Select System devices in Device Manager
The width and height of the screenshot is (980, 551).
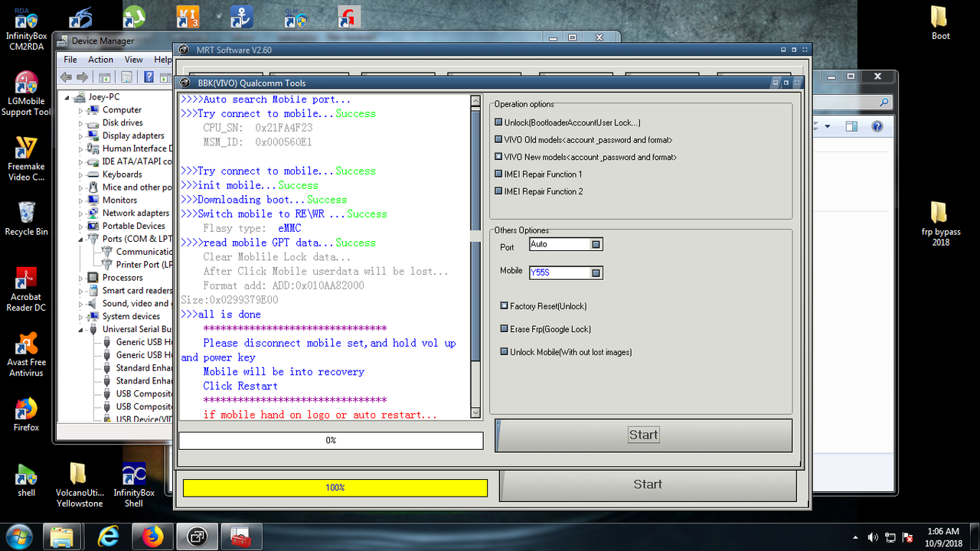point(131,316)
